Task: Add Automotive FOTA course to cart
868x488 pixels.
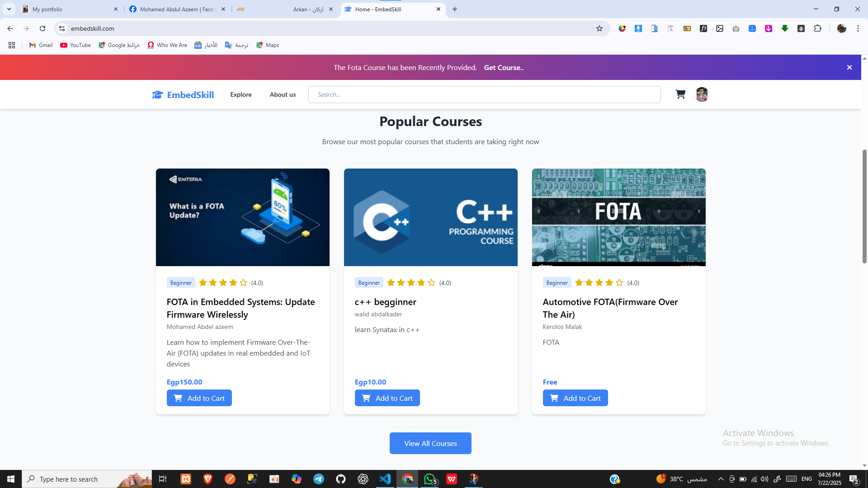Action: [575, 398]
